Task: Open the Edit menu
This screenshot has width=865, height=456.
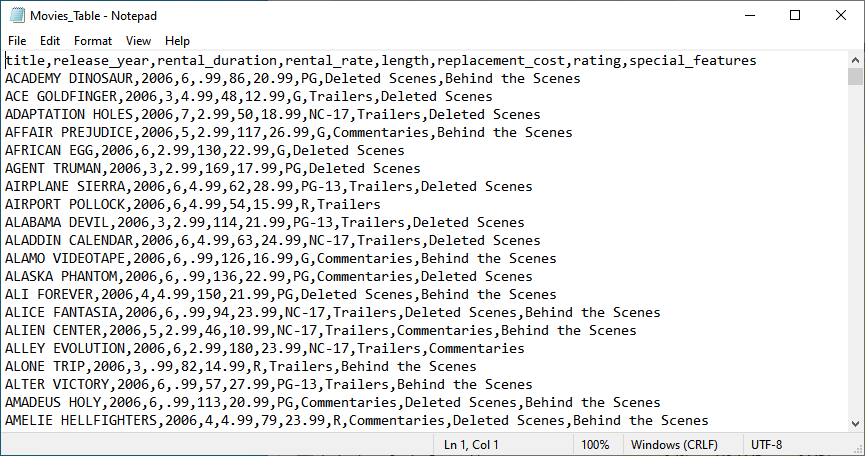Action: [x=50, y=41]
